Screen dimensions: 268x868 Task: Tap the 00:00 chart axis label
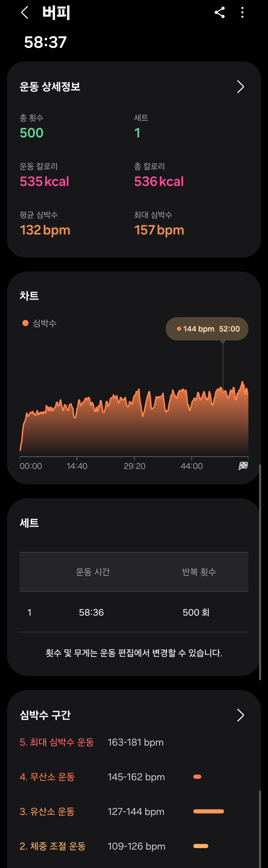(x=31, y=466)
